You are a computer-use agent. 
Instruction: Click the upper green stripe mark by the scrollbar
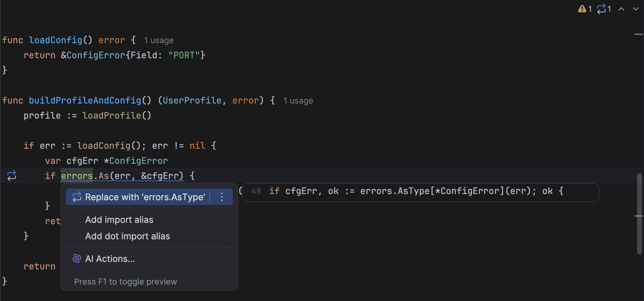639,34
